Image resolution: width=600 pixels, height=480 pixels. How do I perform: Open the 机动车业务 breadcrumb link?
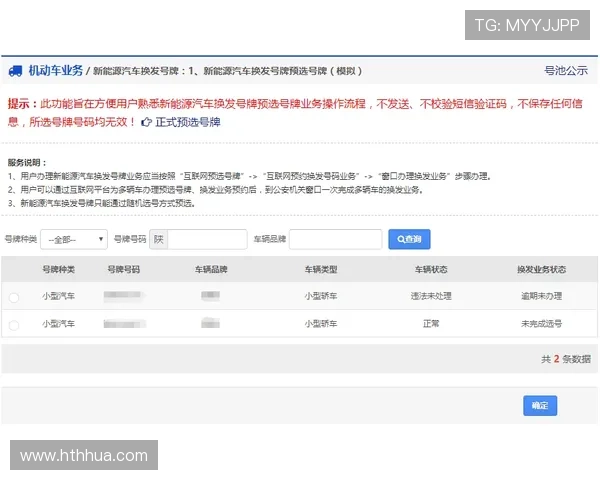(x=56, y=70)
